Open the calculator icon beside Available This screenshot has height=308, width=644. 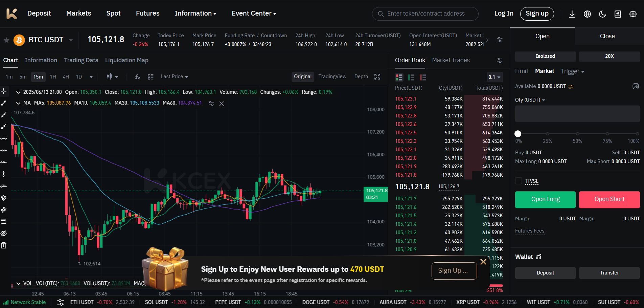click(636, 86)
